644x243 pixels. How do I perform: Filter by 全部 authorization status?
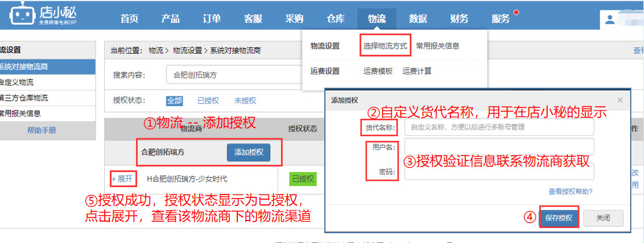coord(174,100)
